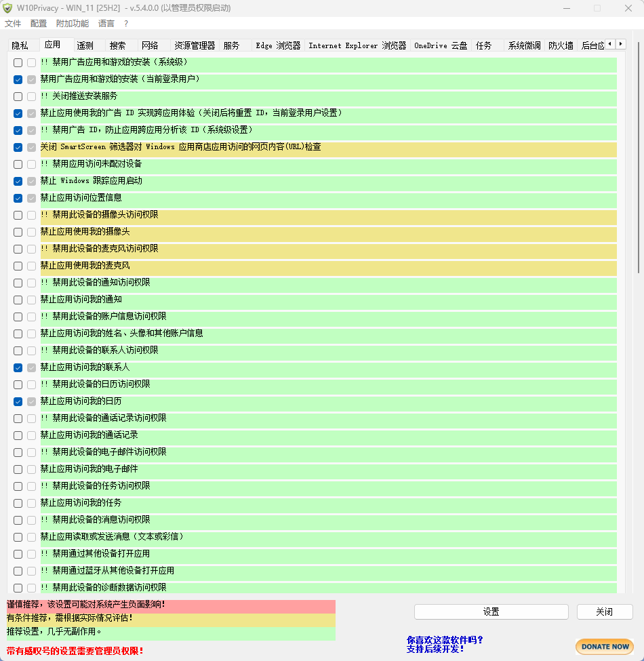Viewport: 644px width, 661px height.
Task: Check 禁用此设备的麦克风访问权限
Action: pos(18,249)
